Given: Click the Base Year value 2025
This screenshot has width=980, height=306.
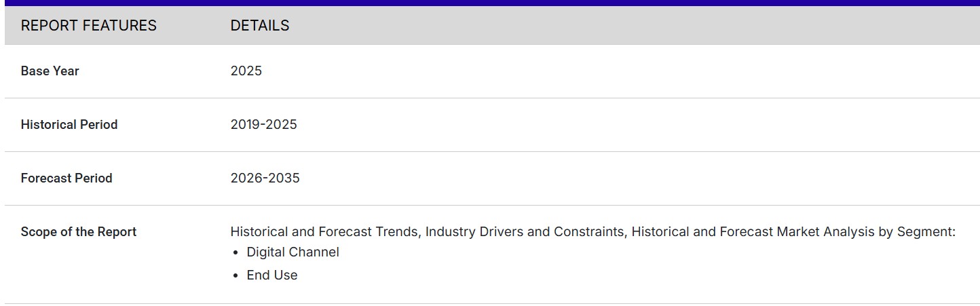Looking at the screenshot, I should [246, 71].
